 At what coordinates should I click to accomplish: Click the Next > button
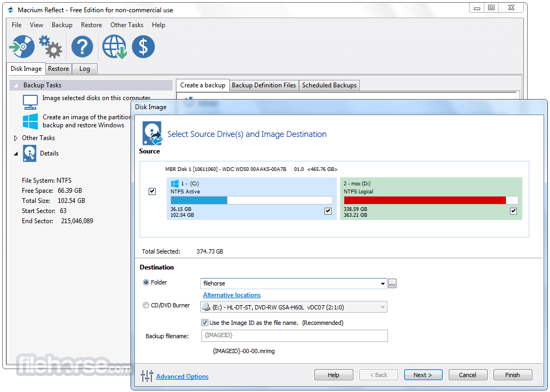point(423,375)
